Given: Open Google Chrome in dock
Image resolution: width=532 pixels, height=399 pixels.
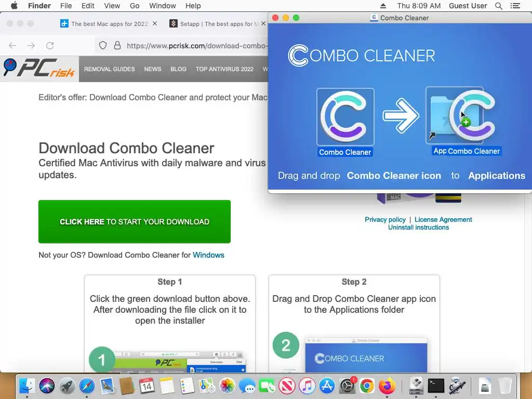Looking at the screenshot, I should coord(367,386).
